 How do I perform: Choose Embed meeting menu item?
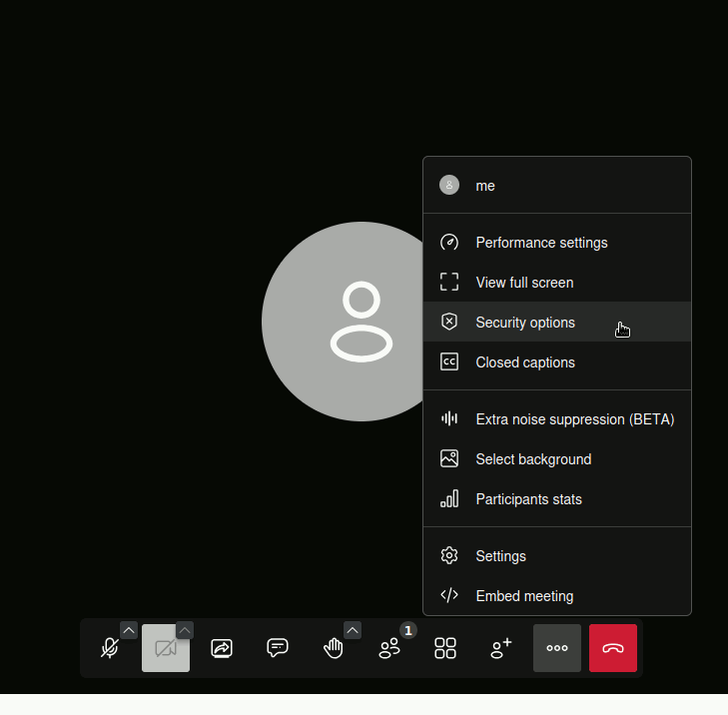(557, 596)
